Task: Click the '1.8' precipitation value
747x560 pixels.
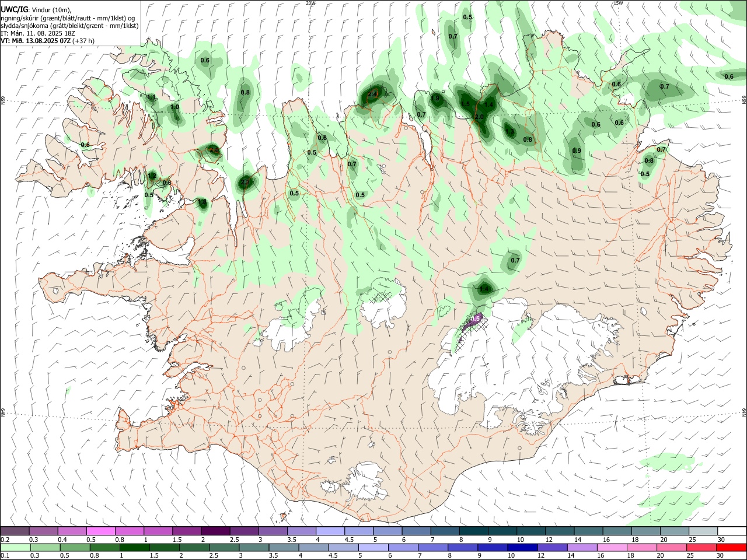Action: coord(202,202)
